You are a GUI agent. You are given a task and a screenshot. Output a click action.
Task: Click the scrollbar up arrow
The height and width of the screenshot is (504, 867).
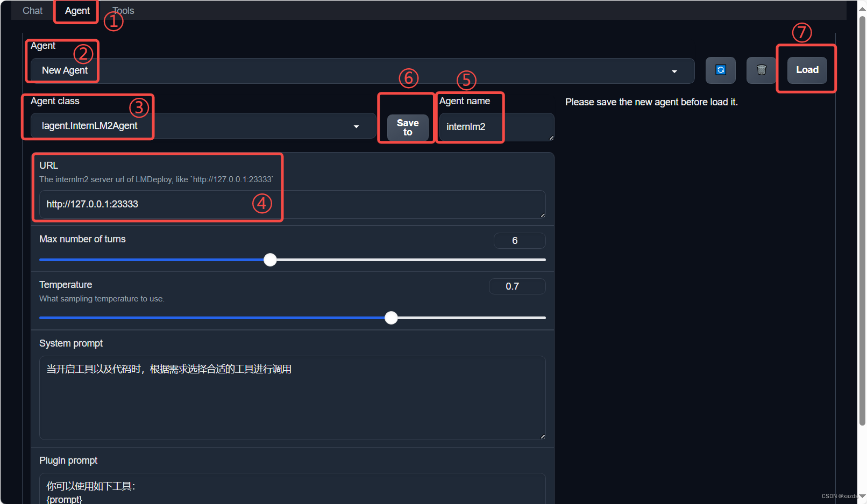pos(862,8)
